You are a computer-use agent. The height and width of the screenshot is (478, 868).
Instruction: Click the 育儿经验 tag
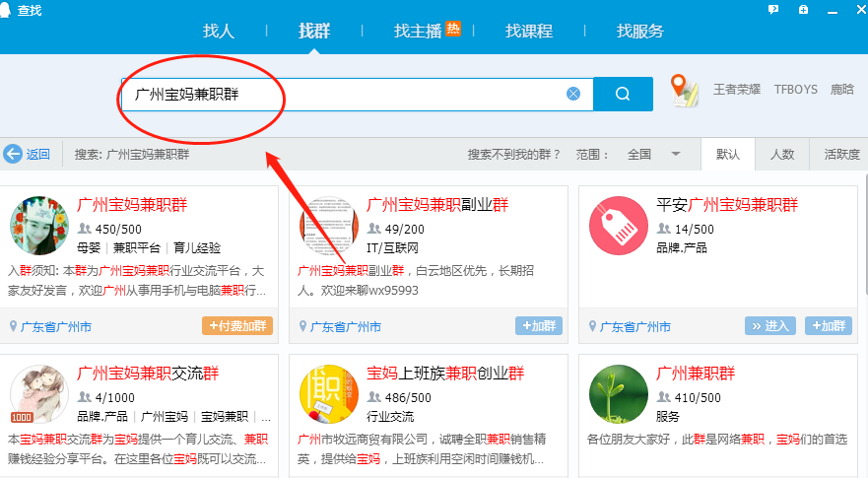197,247
